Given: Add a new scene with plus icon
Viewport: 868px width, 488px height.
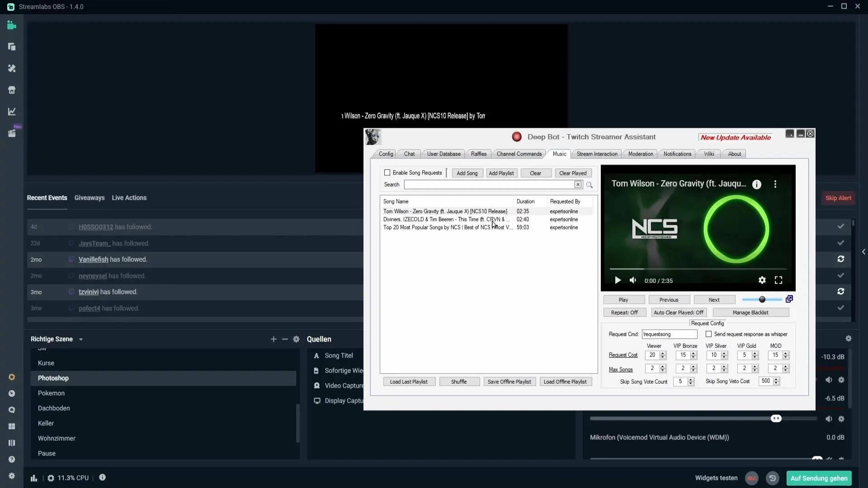Looking at the screenshot, I should tap(274, 339).
